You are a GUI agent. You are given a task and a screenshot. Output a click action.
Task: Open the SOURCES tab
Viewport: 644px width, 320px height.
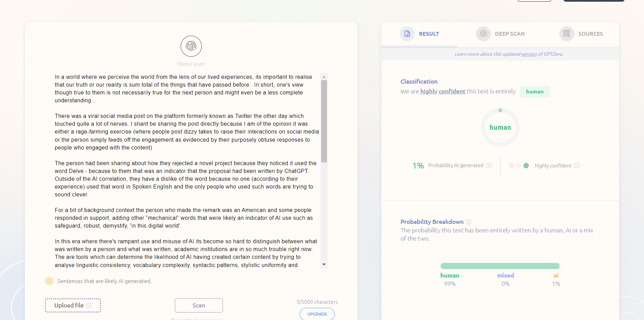point(590,34)
